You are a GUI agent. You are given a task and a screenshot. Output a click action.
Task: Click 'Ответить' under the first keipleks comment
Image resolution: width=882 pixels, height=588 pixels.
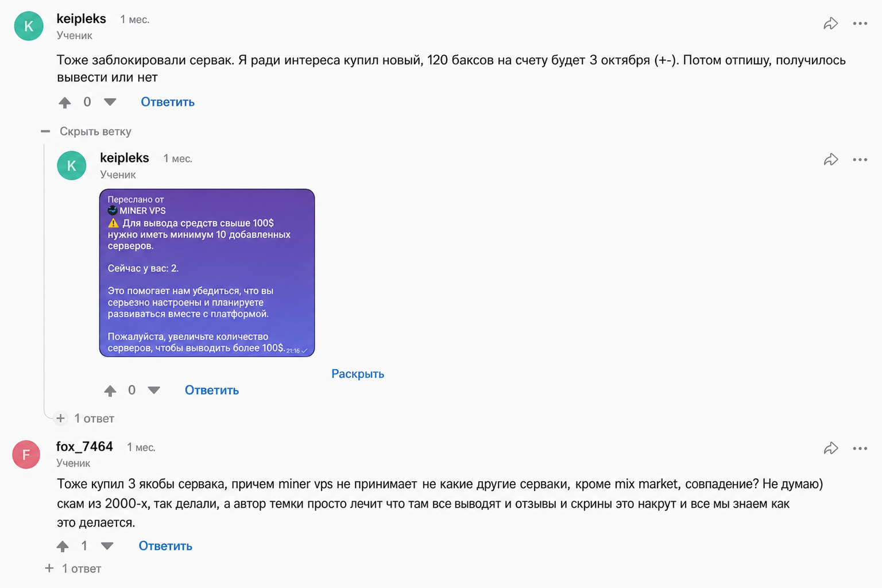coord(168,102)
